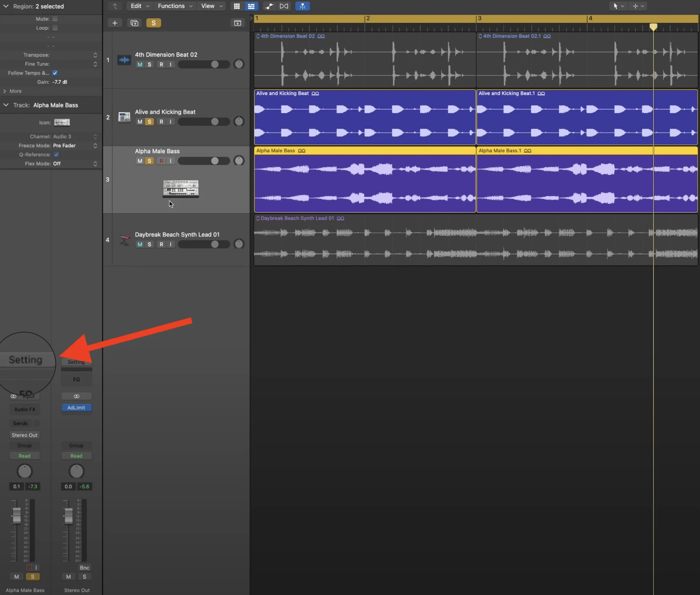This screenshot has height=595, width=700.
Task: Mute the 4th Dimension Beat 02 track
Action: (140, 65)
